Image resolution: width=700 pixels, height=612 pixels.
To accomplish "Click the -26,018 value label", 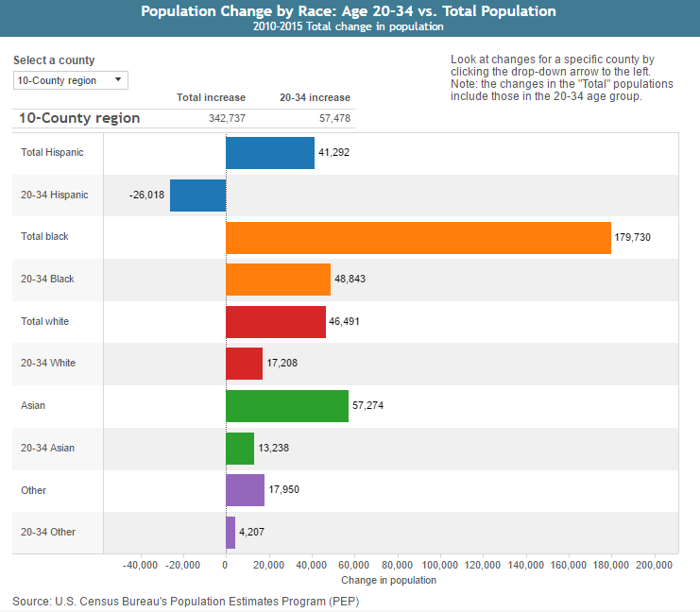I will tap(146, 195).
